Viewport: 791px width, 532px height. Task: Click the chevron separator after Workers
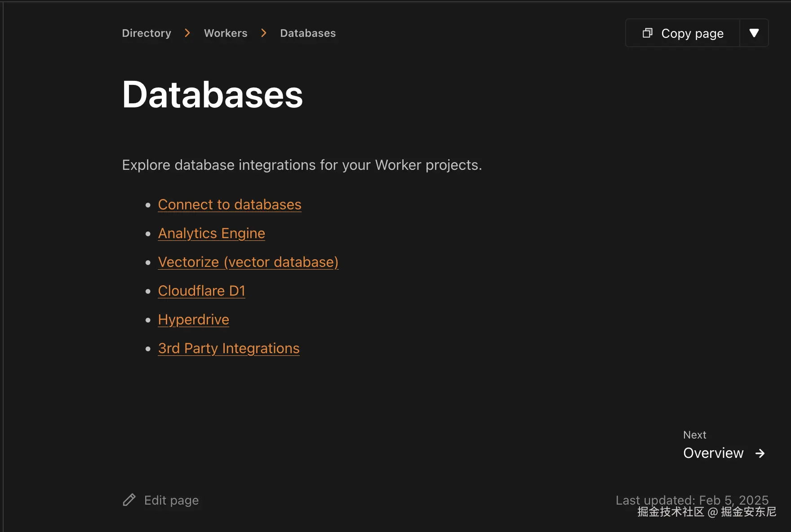point(264,33)
